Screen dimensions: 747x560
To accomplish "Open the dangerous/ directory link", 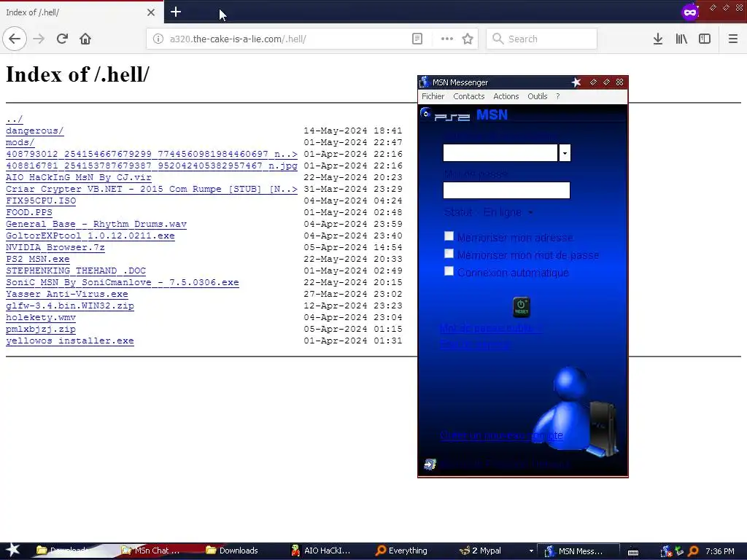I will [34, 131].
